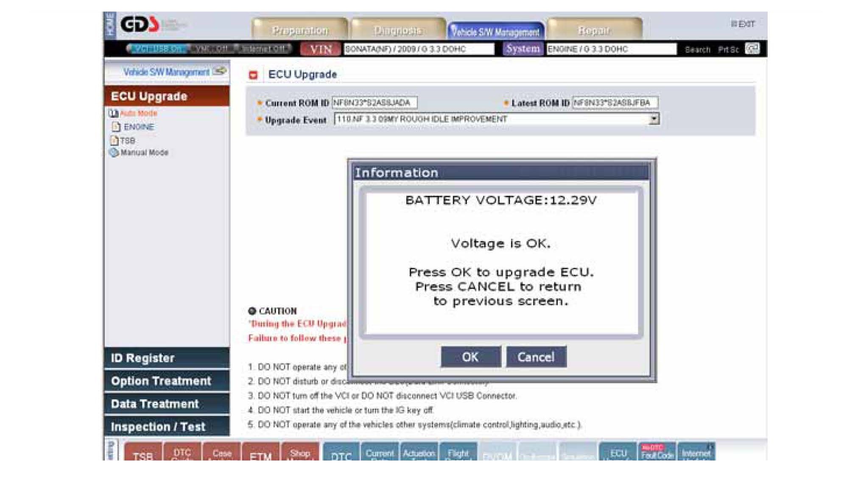Click the Current ROM ID field

(374, 103)
